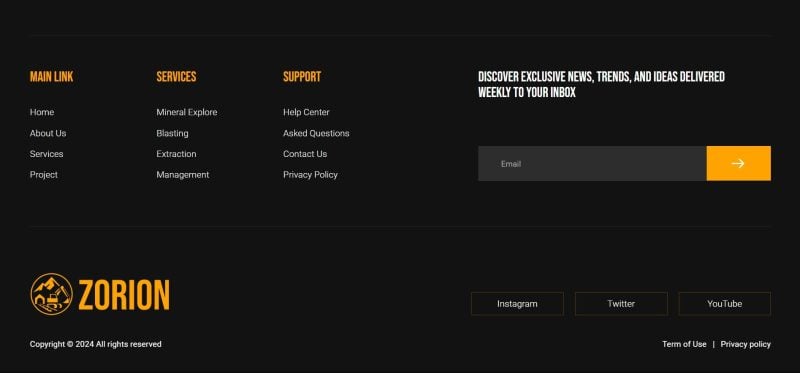
Task: Submit email with the orange arrow button
Action: 738,163
